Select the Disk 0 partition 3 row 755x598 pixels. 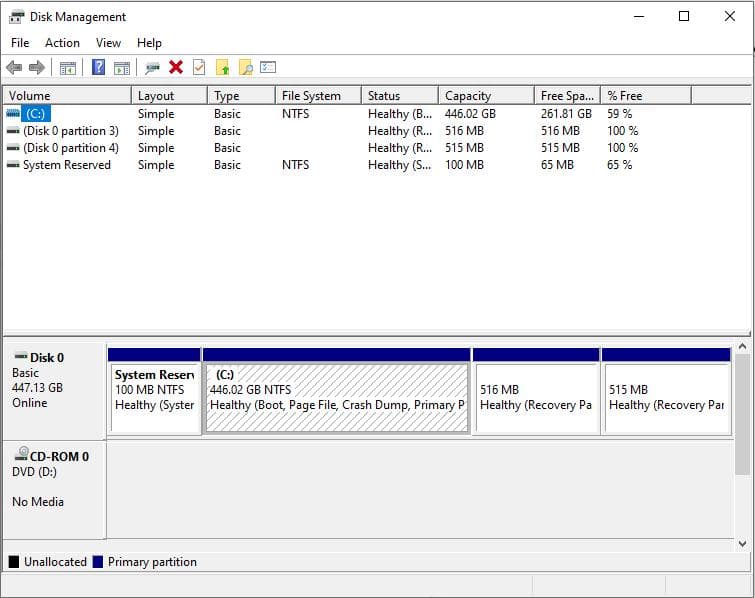point(70,131)
